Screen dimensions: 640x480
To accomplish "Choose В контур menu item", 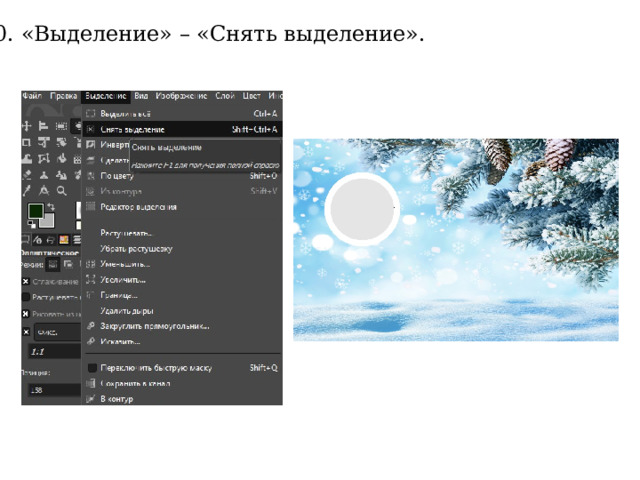I will [x=182, y=399].
